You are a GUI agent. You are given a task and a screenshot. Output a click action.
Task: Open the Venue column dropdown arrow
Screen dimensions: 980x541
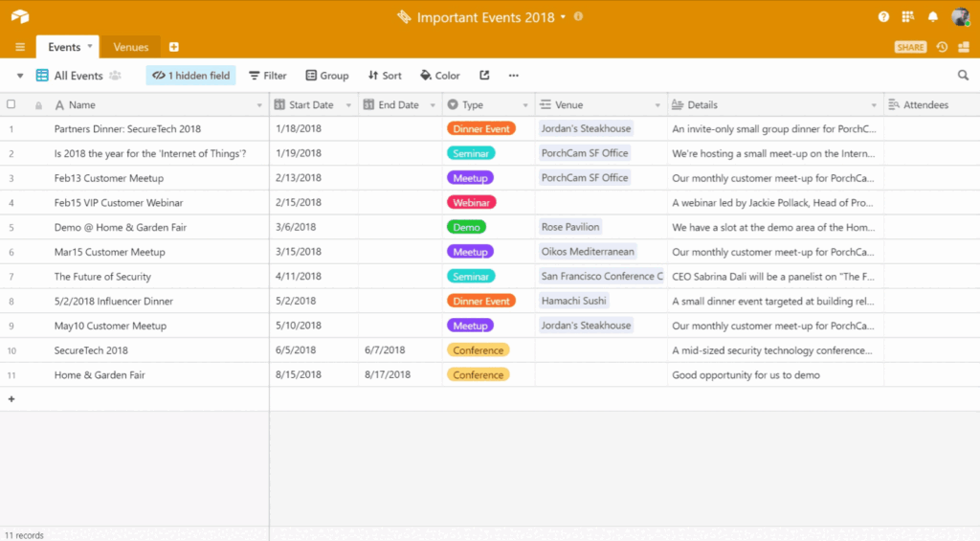657,105
